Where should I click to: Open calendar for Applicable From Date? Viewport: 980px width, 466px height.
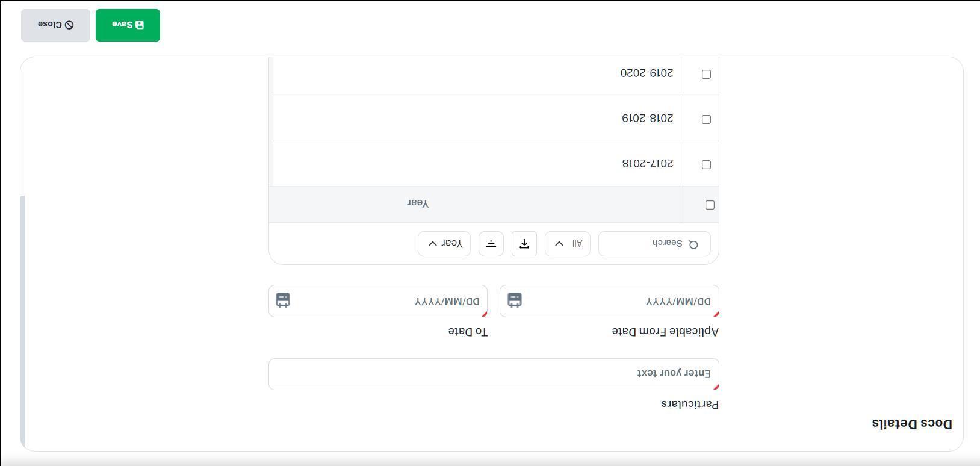[515, 300]
